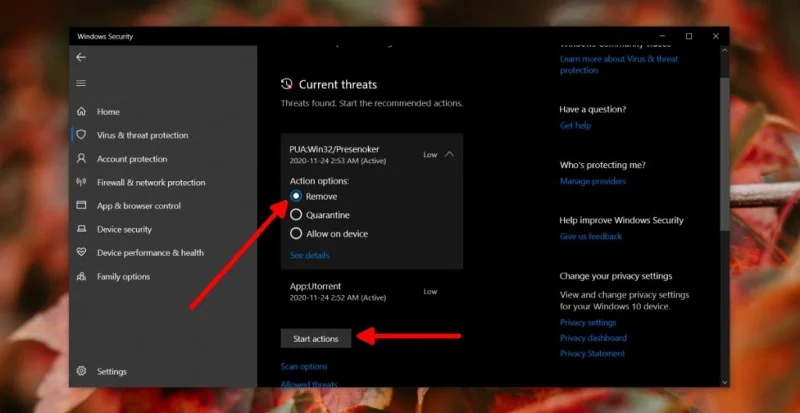Click the Get help link
Image resolution: width=800 pixels, height=413 pixels.
point(575,125)
